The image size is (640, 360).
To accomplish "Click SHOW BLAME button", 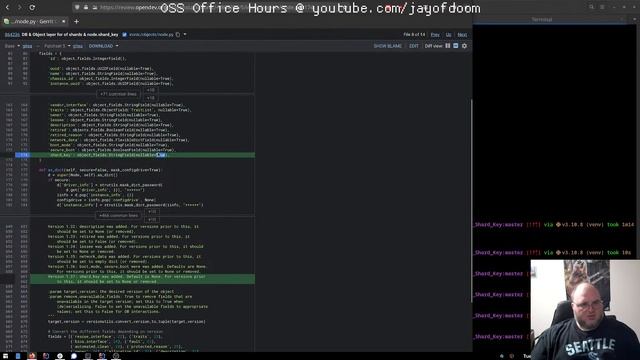I will (388, 46).
